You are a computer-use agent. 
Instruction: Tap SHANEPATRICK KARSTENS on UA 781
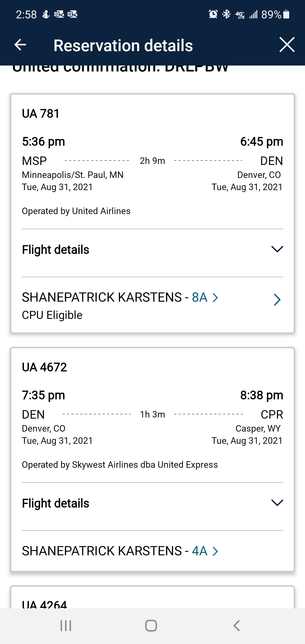[102, 297]
